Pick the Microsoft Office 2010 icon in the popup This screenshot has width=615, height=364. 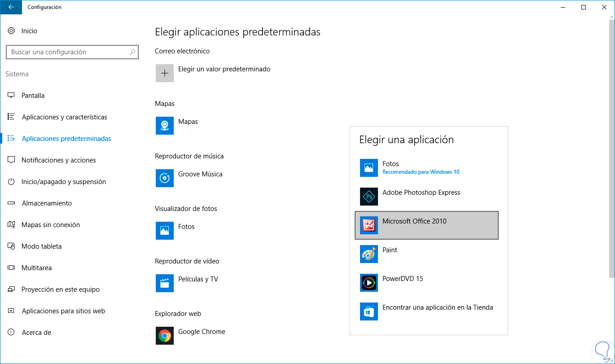(369, 225)
